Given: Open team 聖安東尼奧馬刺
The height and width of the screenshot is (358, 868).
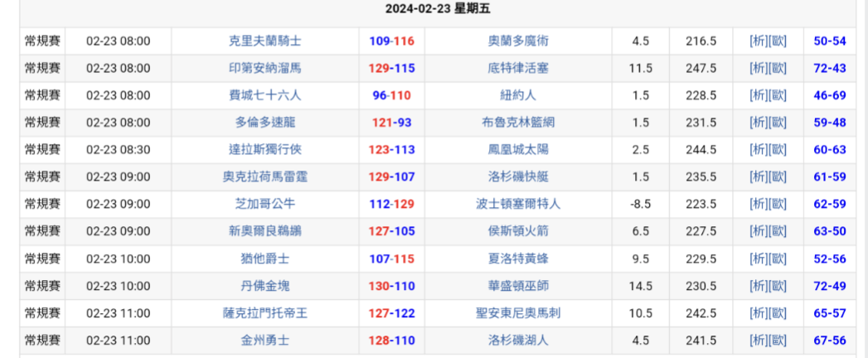Looking at the screenshot, I should click(x=518, y=313).
